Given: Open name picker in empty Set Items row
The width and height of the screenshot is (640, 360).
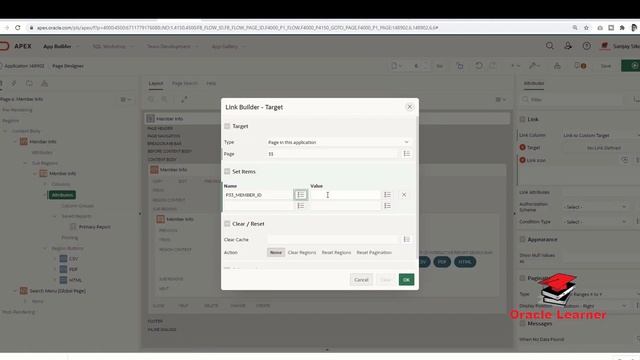Looking at the screenshot, I should [x=301, y=206].
